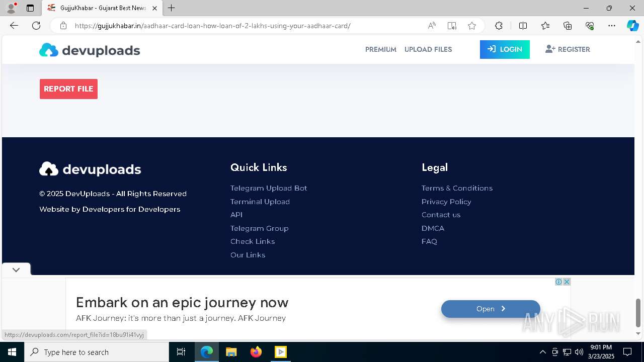Open Telegram Group link

[x=260, y=228]
